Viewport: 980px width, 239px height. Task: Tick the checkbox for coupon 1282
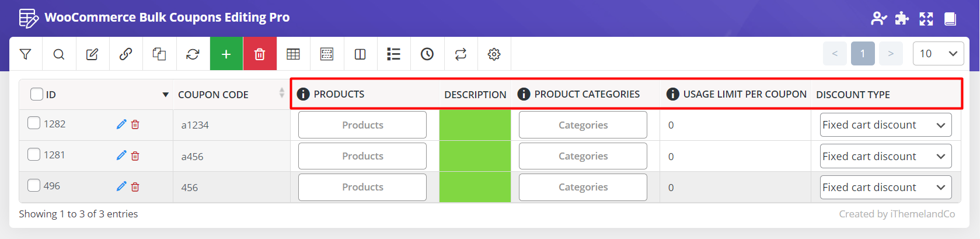[x=34, y=123]
